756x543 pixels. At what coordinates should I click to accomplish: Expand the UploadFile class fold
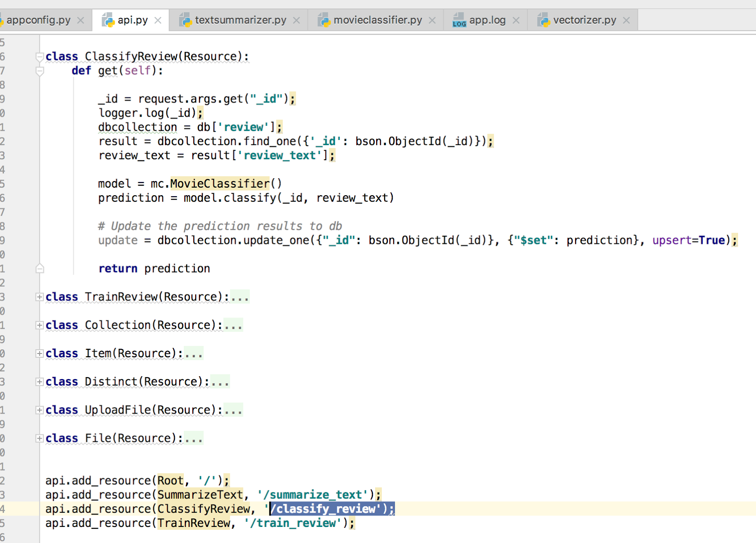pos(40,410)
